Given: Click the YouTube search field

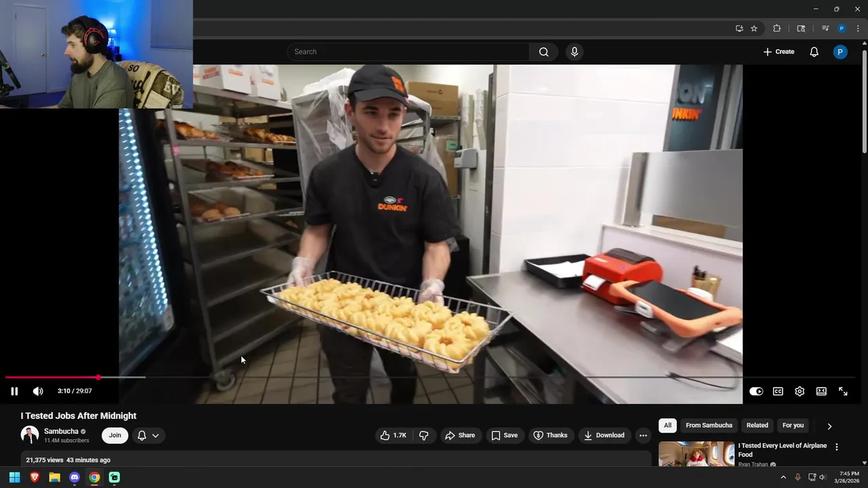Looking at the screenshot, I should [x=408, y=52].
